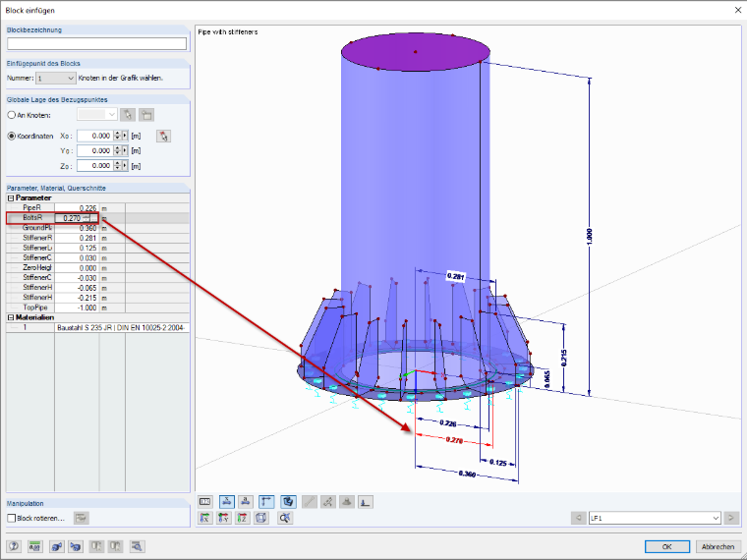
Task: Open the Nummer dropdown list
Action: coord(56,78)
